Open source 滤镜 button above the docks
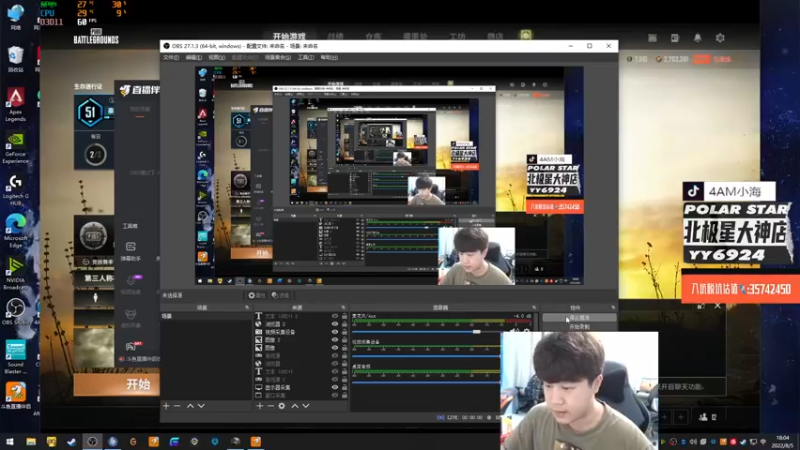Screen dimensions: 800x450 [280, 295]
